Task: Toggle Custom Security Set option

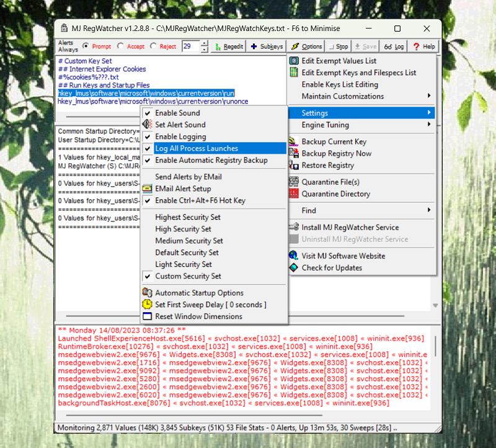Action: [214, 276]
